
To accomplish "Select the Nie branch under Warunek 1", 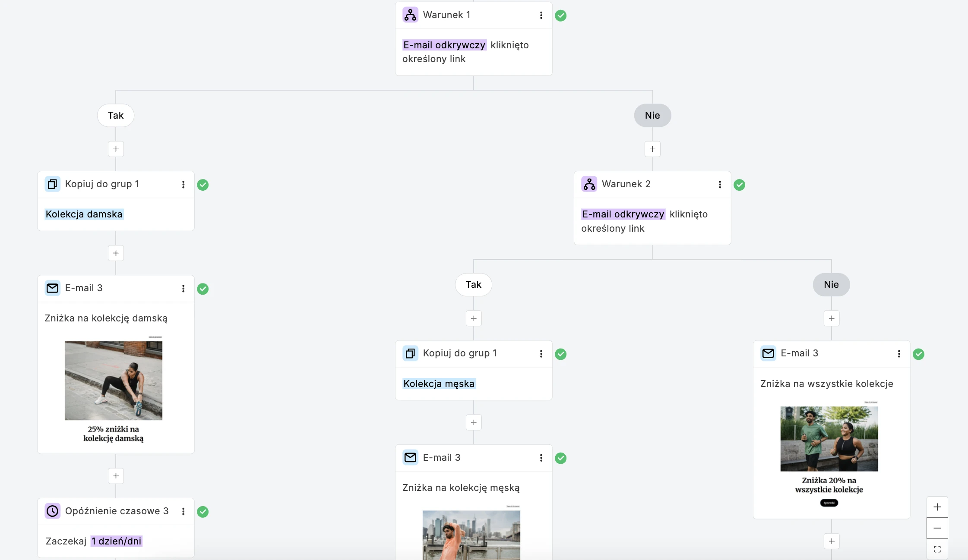I will (x=652, y=115).
